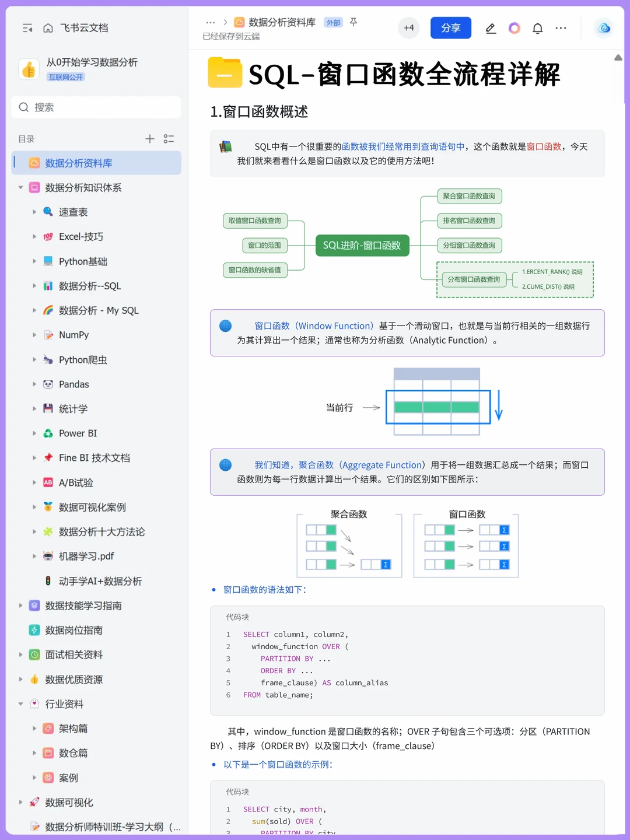This screenshot has width=630, height=840.
Task: Click the +4 collaborators avatar button
Action: pos(408,27)
